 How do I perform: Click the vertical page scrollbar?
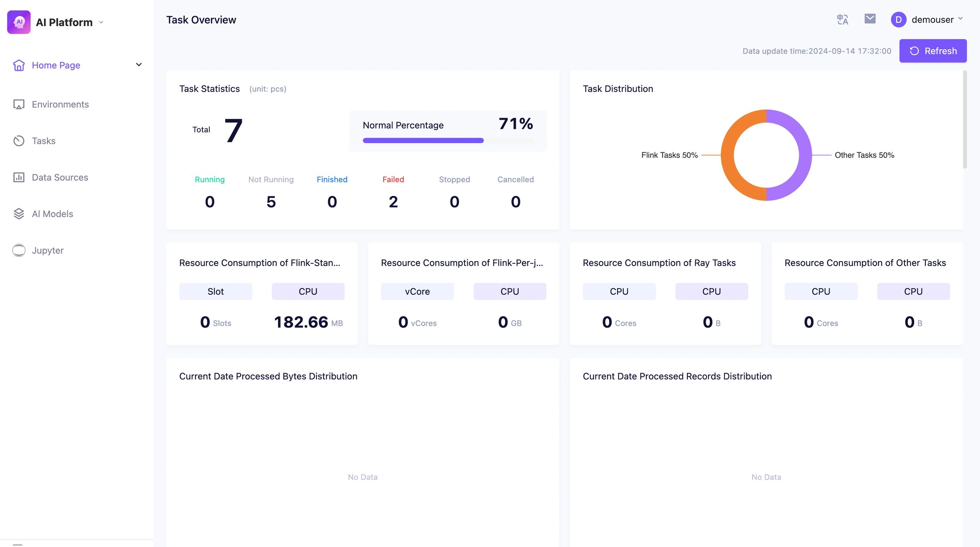click(965, 119)
